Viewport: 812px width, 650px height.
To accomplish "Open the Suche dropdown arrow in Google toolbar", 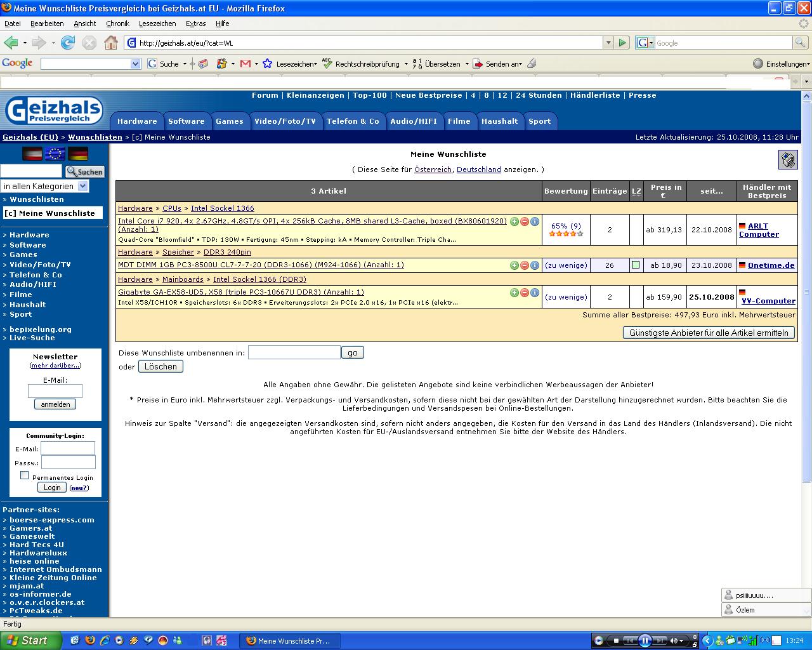I will click(x=185, y=63).
